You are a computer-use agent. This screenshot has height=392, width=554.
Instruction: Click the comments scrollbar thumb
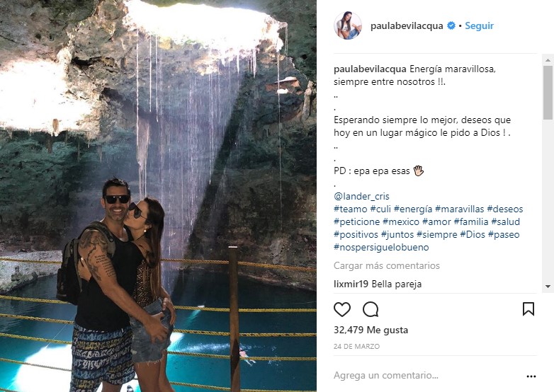coord(548,93)
